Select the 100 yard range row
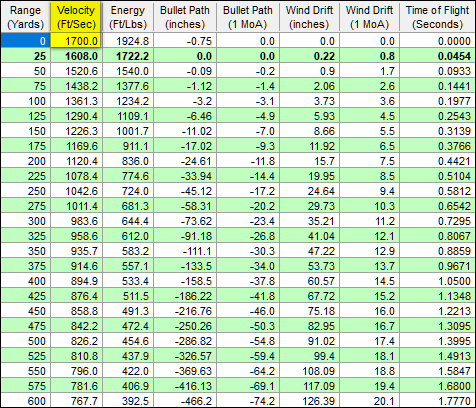476x408 pixels. point(238,101)
